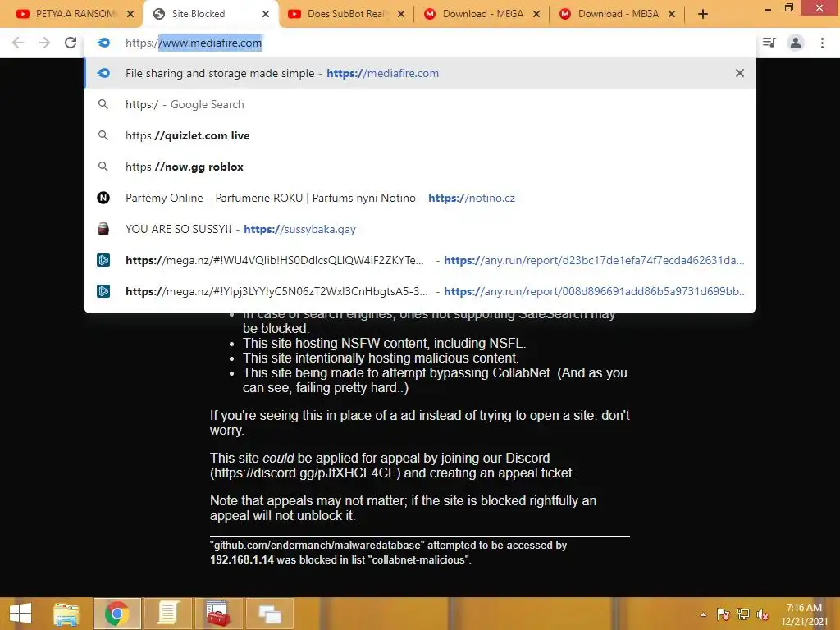Click the 'This site hosting NSFW content' bullet
840x630 pixels.
tap(385, 344)
